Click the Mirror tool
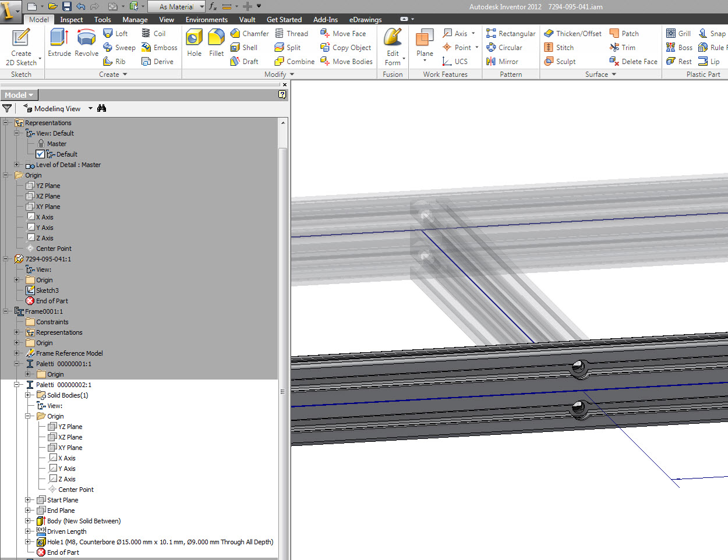This screenshot has width=728, height=560. pos(502,61)
